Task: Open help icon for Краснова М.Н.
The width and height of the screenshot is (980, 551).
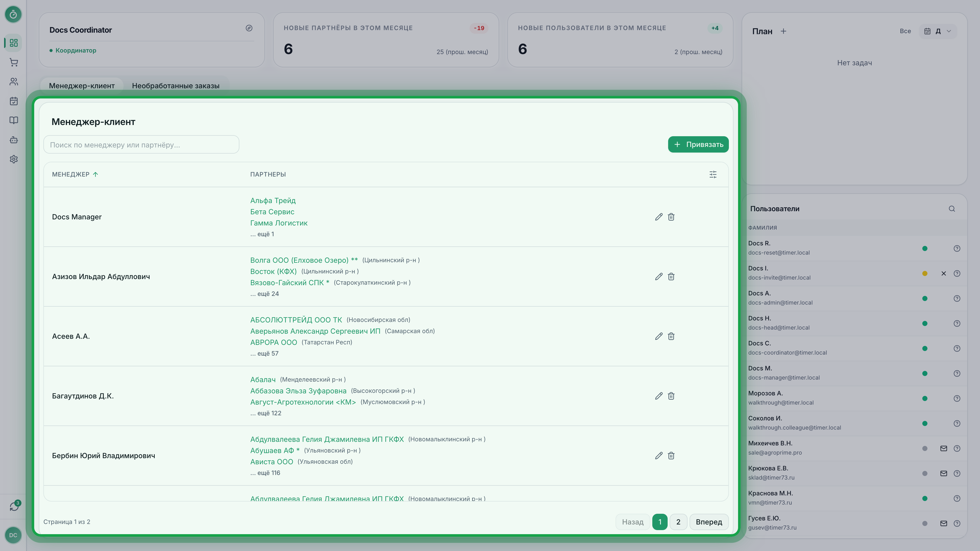Action: click(957, 498)
